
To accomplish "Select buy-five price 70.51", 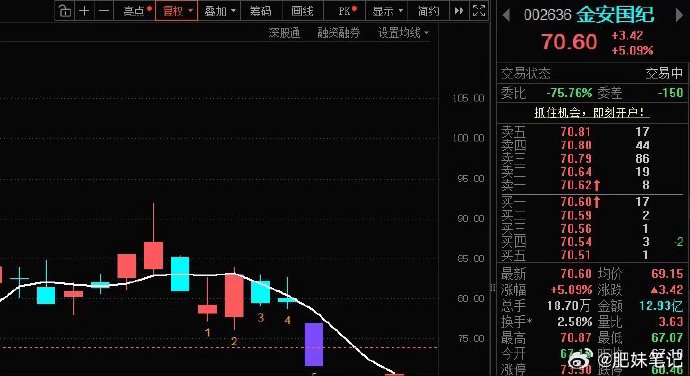I will (576, 255).
